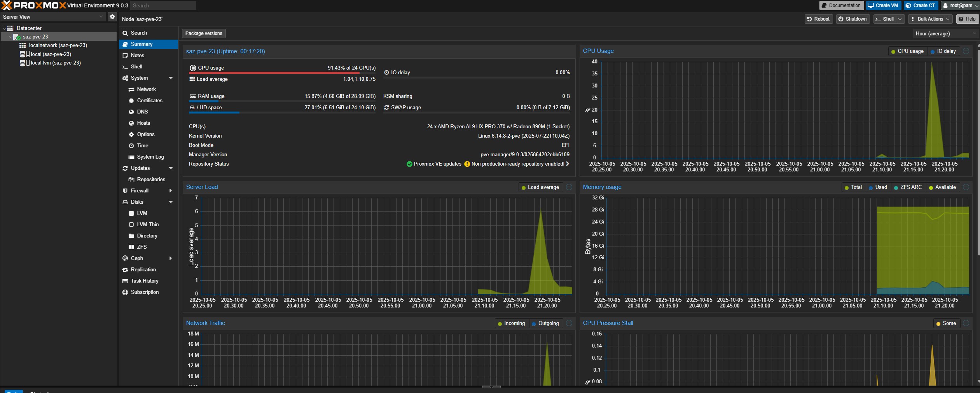The height and width of the screenshot is (393, 980).
Task: Click the Subscription icon
Action: (125, 292)
